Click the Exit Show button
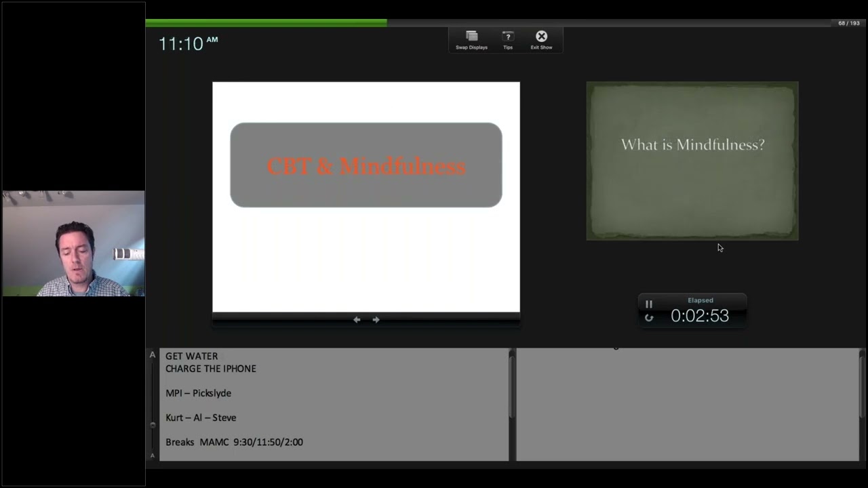Screen dimensions: 868x488 click(x=541, y=36)
